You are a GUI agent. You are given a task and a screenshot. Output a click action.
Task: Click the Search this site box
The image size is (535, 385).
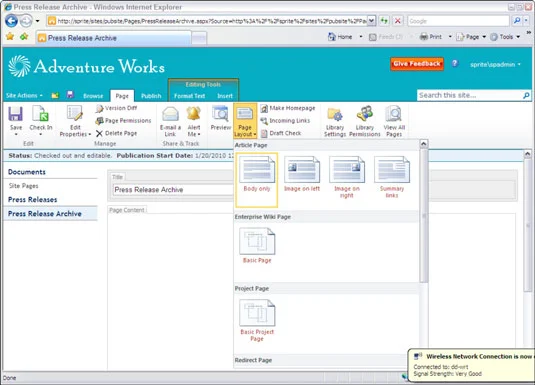(x=469, y=95)
